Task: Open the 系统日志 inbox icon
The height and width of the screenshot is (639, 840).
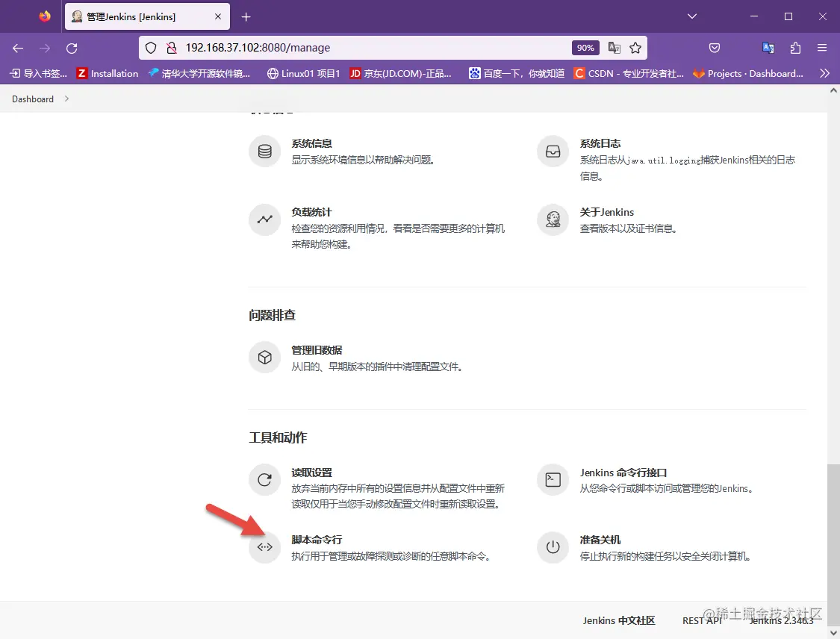Action: click(553, 152)
